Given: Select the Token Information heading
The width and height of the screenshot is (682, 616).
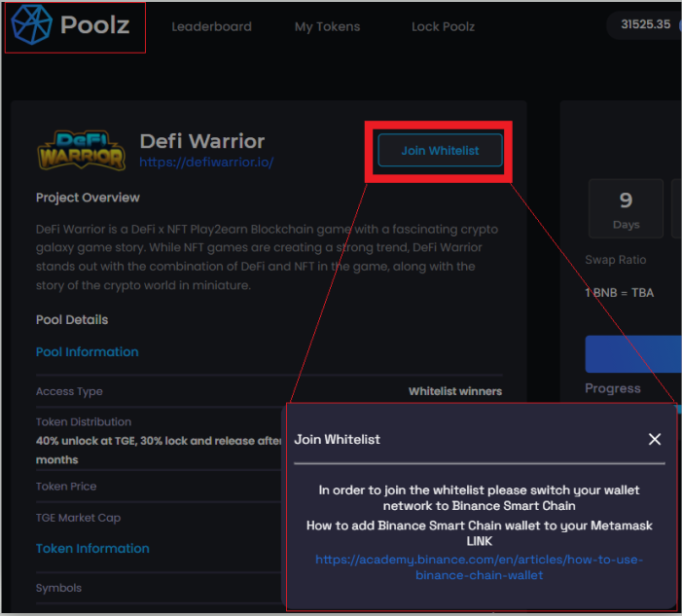Looking at the screenshot, I should [92, 548].
